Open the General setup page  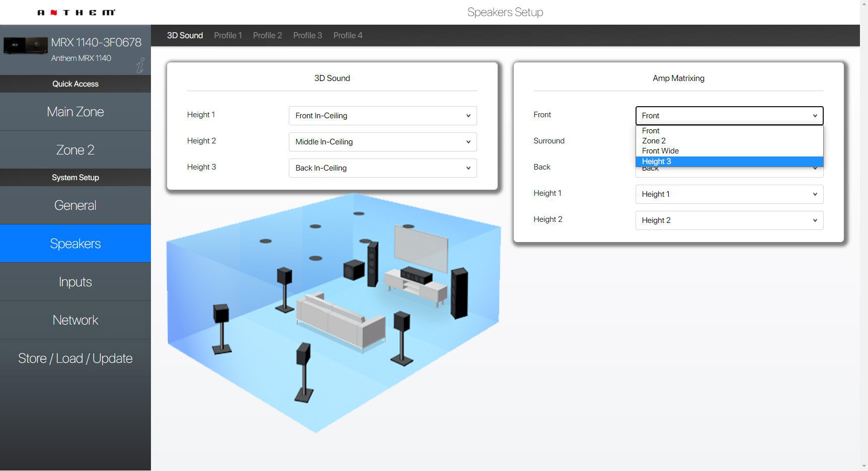(75, 205)
